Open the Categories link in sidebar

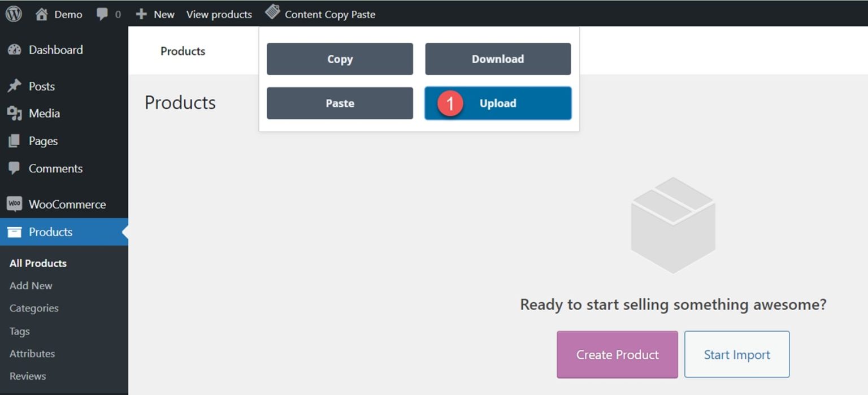[34, 308]
